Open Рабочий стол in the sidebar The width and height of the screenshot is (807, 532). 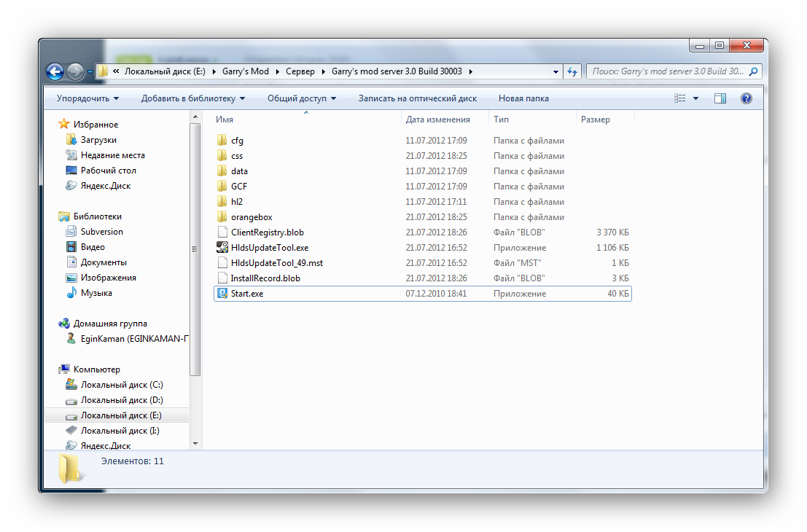coord(108,171)
